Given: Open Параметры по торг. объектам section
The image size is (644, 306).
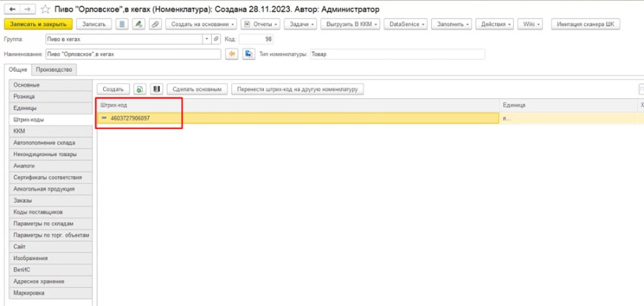Looking at the screenshot, I should pos(50,235).
